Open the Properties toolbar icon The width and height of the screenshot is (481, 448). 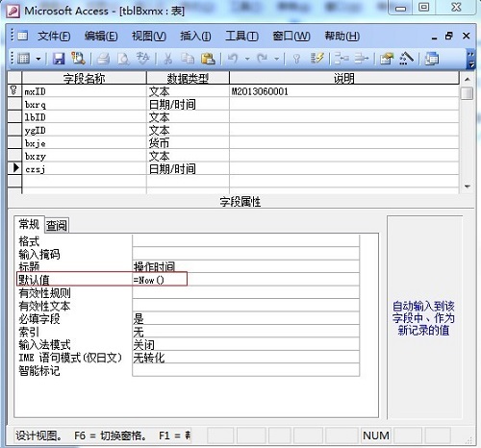pos(387,59)
